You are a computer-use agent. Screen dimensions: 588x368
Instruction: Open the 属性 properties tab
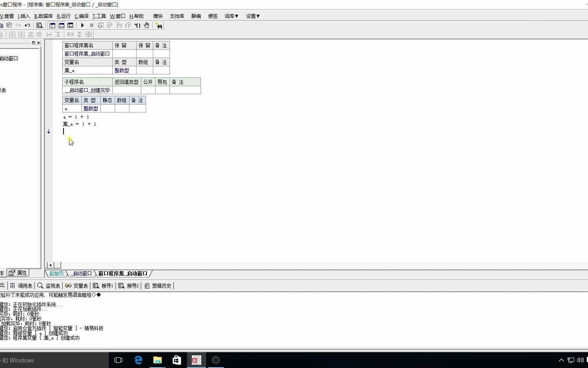[18, 273]
